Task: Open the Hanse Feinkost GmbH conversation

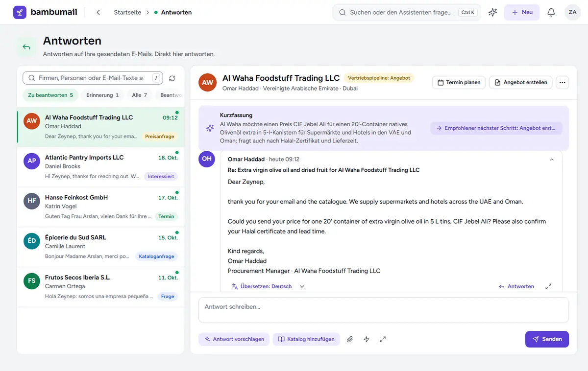Action: tap(100, 207)
